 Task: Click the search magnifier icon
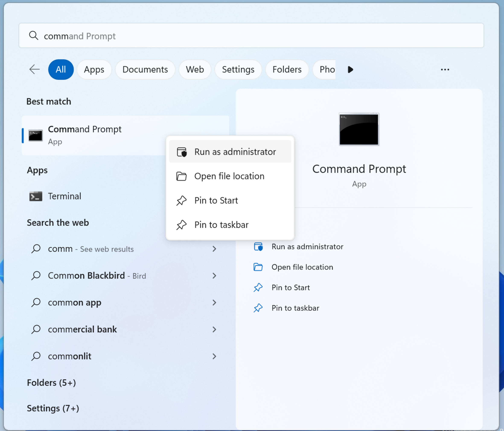[34, 35]
